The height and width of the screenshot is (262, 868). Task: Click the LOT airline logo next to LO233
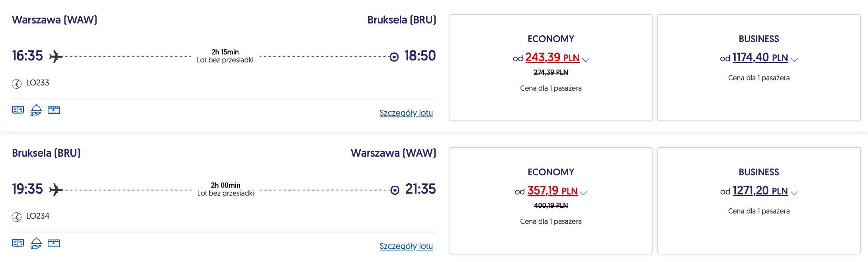[x=17, y=83]
